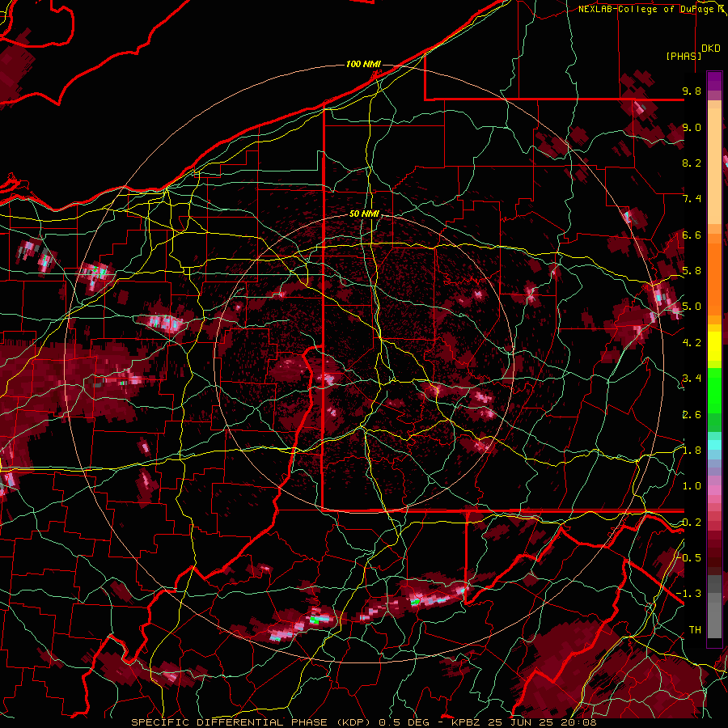Click the 1.8 value on the color scale

coord(692,451)
